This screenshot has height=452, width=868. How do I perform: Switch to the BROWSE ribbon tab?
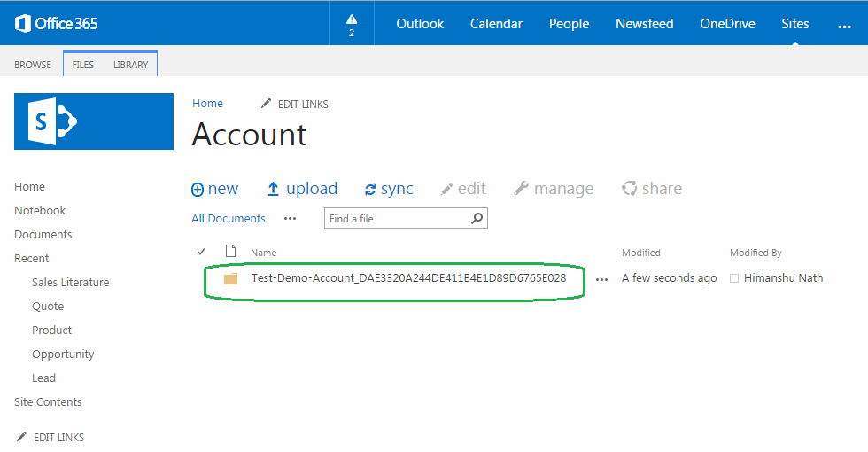coord(33,65)
